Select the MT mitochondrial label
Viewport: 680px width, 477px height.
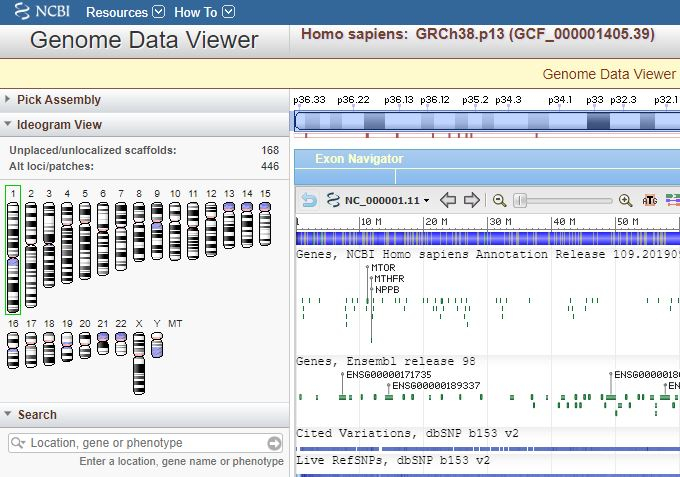(x=175, y=323)
